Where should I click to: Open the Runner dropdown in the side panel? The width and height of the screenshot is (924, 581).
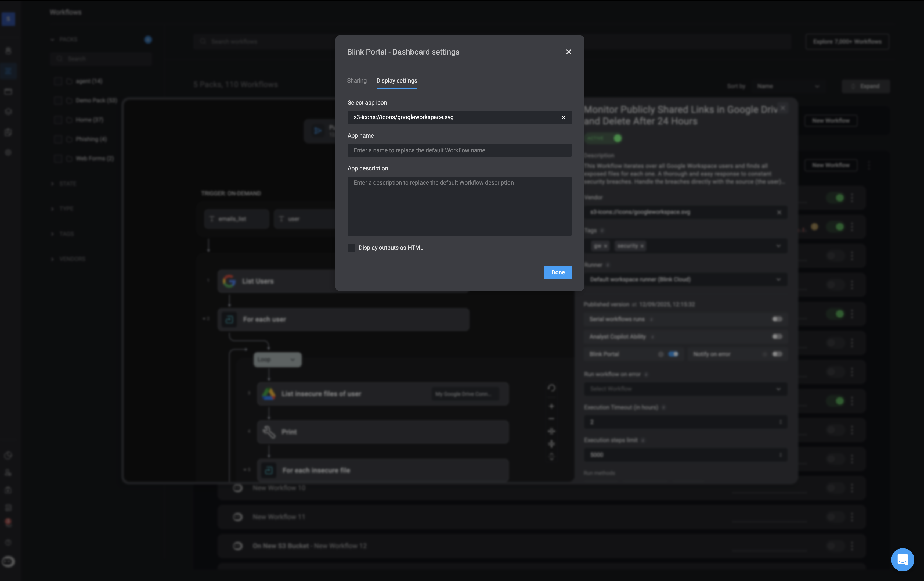coord(685,279)
